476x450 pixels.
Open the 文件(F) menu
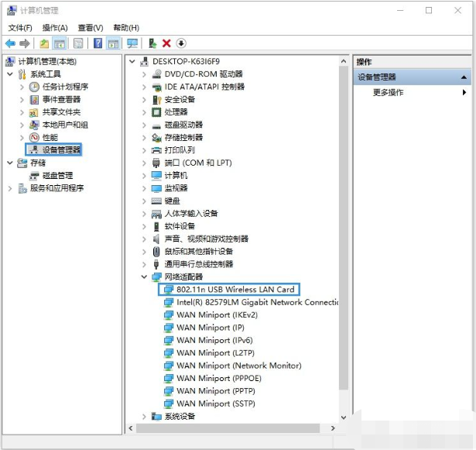[20, 28]
